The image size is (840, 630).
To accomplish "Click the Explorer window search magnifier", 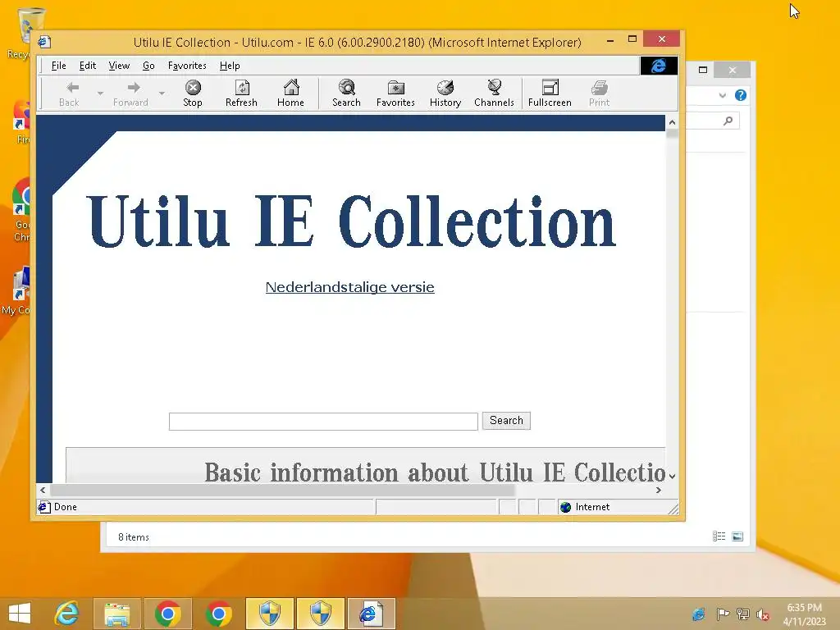I will click(728, 121).
